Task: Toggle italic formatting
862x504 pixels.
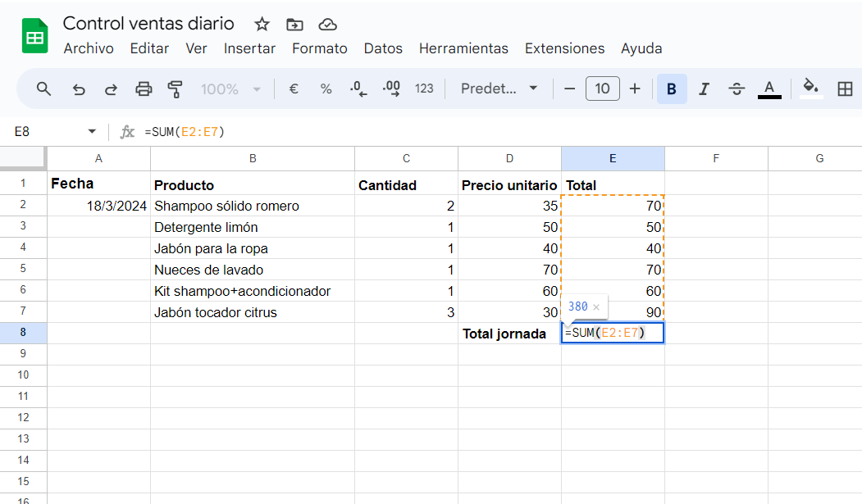Action: coord(704,89)
